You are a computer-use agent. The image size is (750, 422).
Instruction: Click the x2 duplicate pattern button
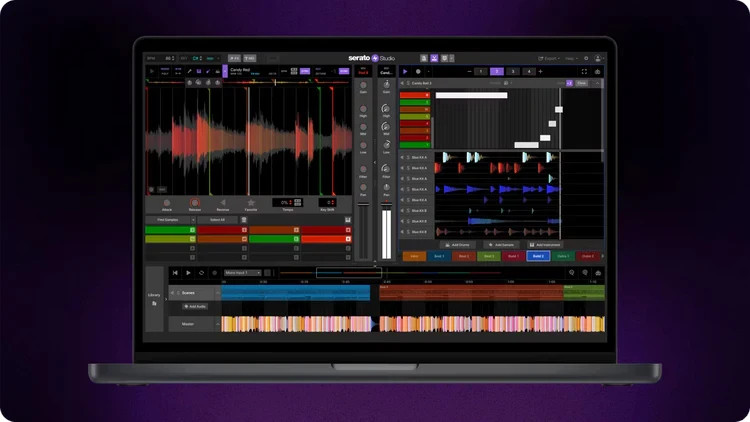(570, 83)
